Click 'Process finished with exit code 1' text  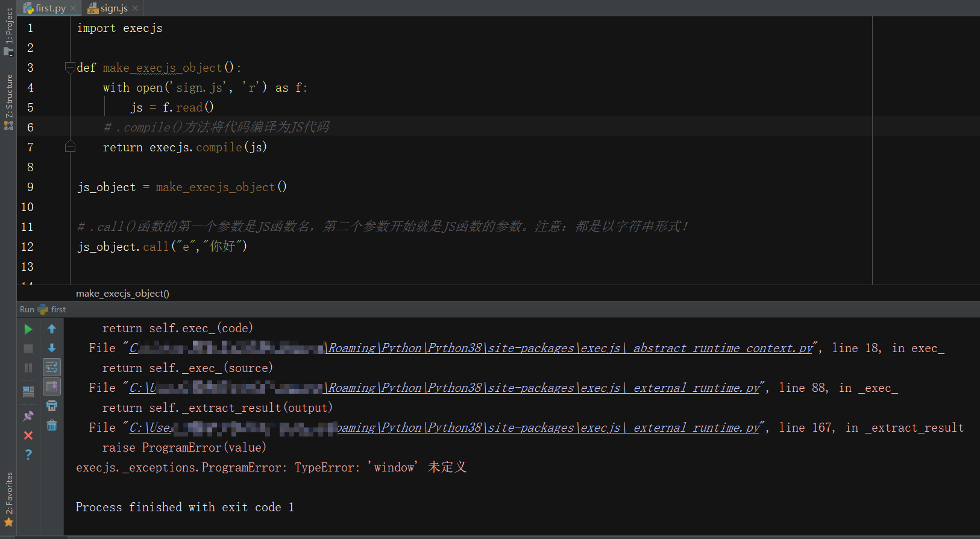coord(184,507)
